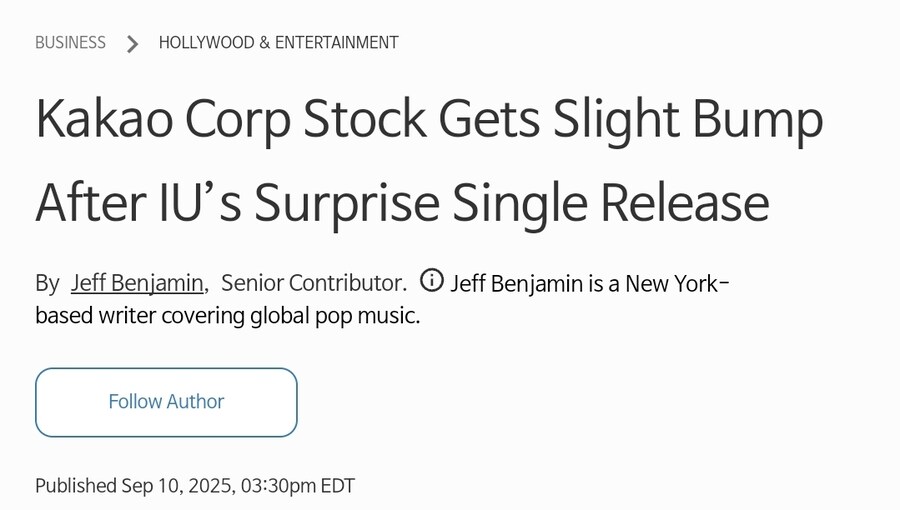The image size is (900, 510).
Task: Open the HOLLYWOOD & ENTERTAINMENT breadcrumb
Action: pos(278,43)
